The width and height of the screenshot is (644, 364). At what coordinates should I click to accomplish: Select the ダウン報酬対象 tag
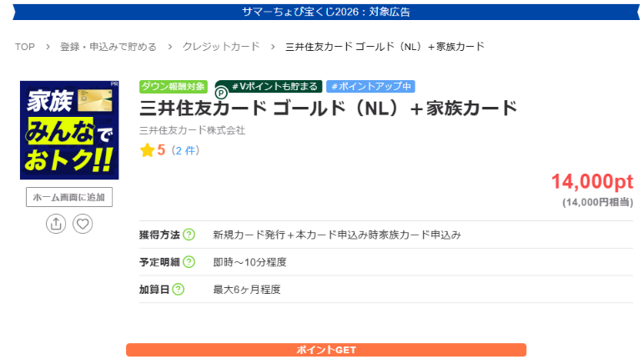(x=174, y=86)
